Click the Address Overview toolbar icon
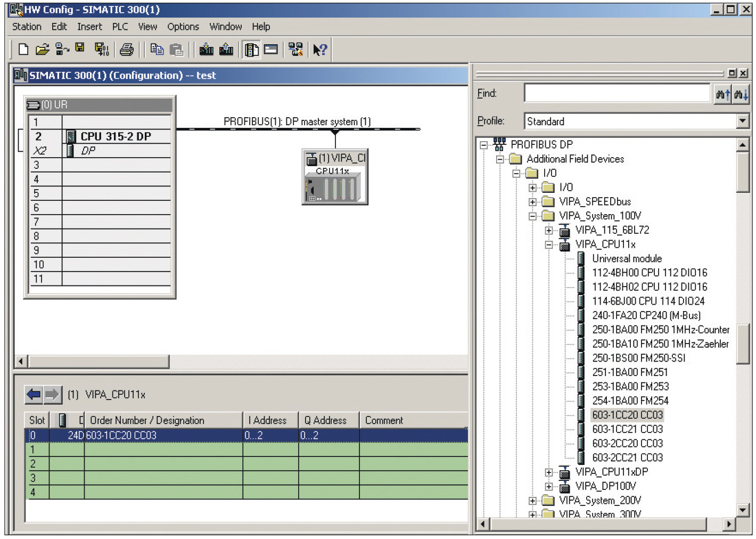This screenshot has width=756, height=539. point(271,50)
